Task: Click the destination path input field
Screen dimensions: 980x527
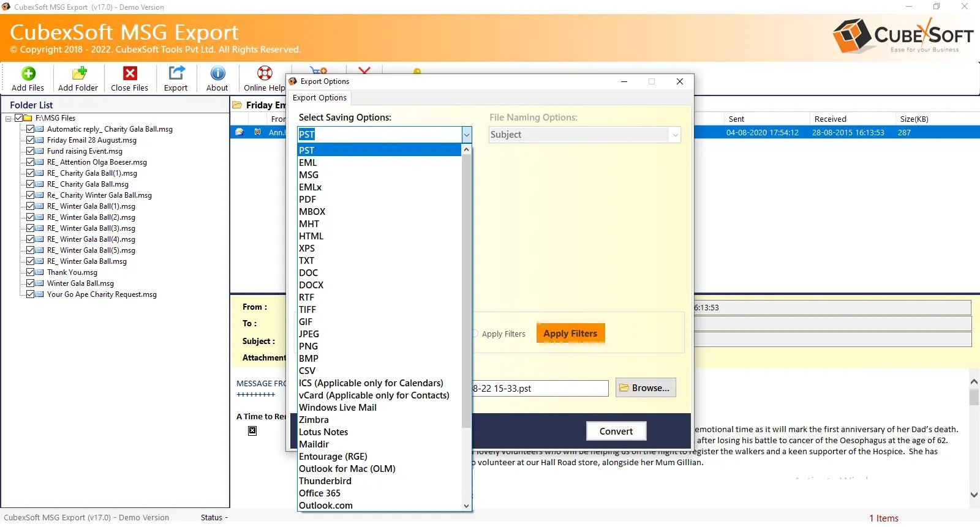Action: [x=540, y=389]
